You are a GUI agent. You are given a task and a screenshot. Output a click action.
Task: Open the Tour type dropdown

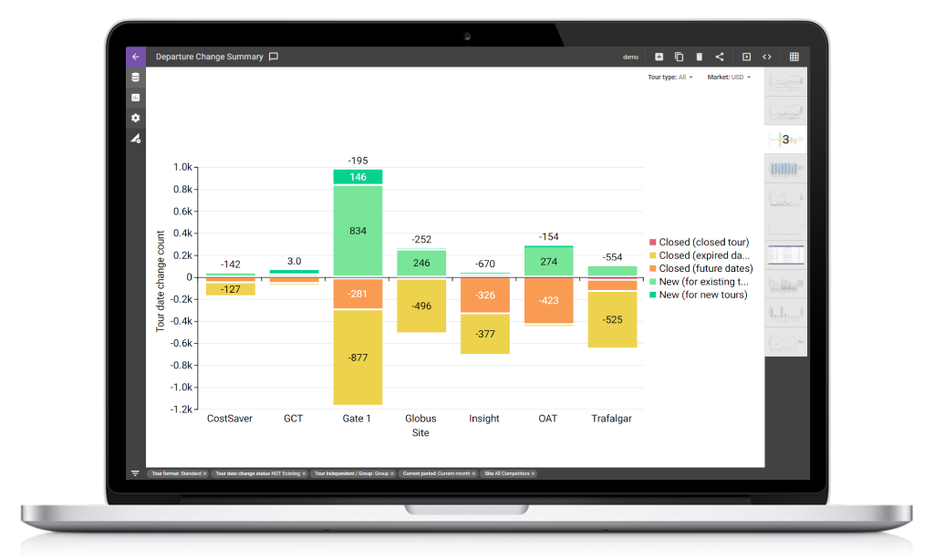[670, 77]
